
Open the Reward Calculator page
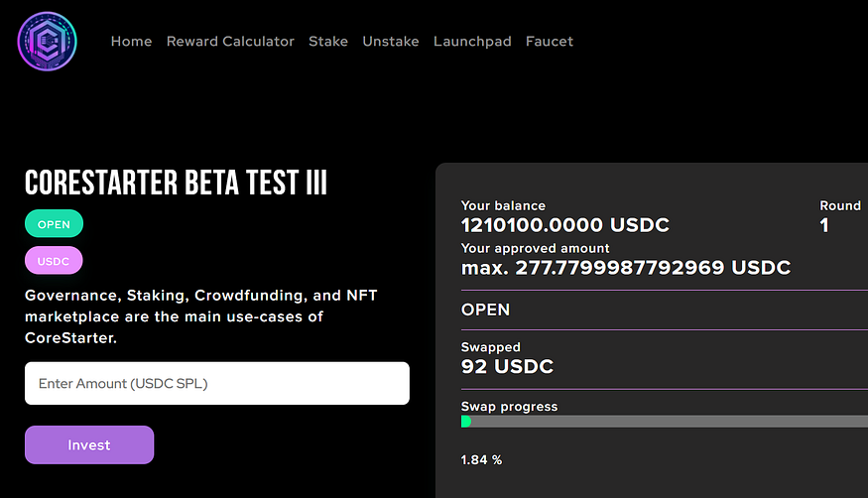230,42
